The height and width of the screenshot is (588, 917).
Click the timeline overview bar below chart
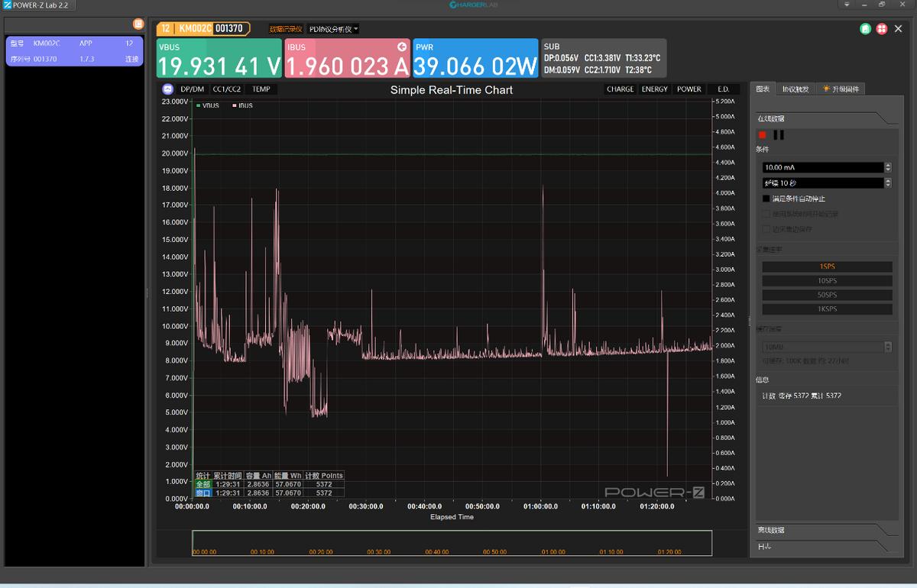point(451,543)
